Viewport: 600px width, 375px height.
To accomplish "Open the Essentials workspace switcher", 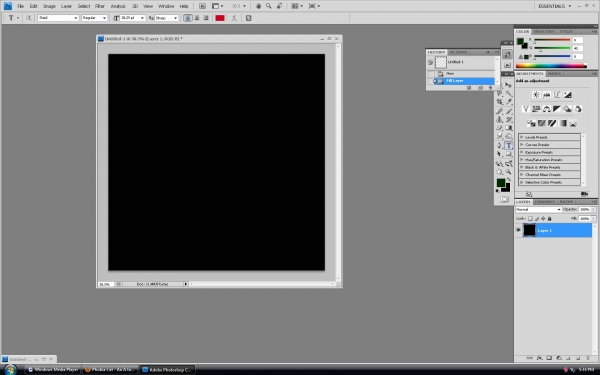I will [554, 6].
